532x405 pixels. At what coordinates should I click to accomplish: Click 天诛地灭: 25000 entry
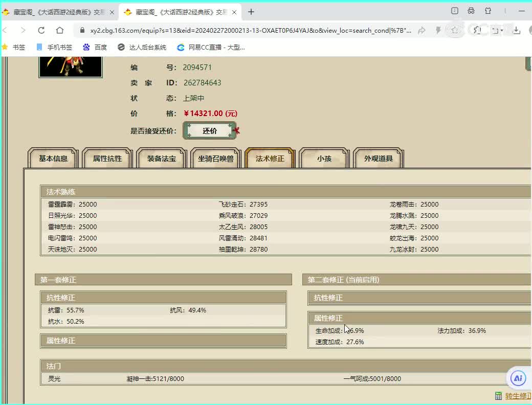click(72, 249)
